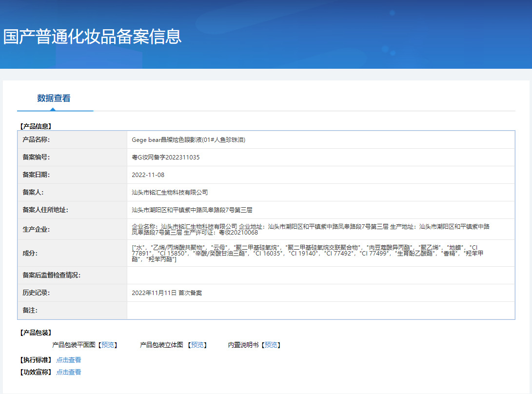Select the ingredients list starting with "水"

point(307,253)
